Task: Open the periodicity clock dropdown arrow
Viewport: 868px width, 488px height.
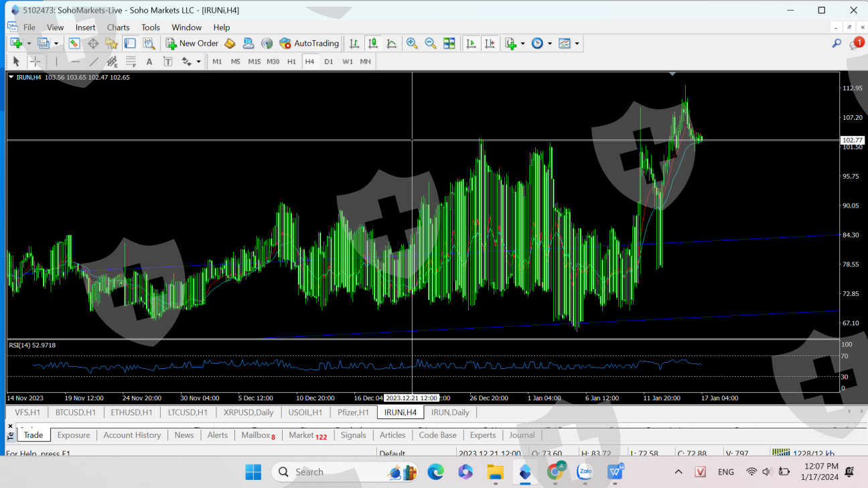Action: [x=550, y=44]
